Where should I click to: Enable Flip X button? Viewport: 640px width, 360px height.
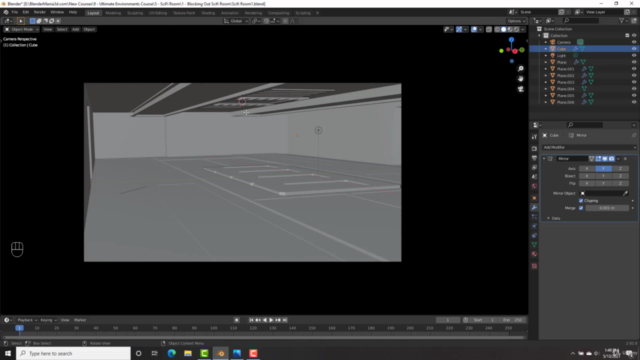587,183
